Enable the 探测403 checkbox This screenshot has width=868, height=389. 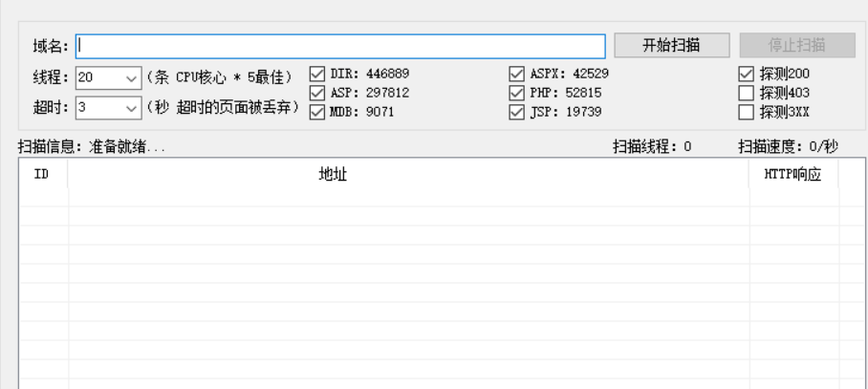747,93
